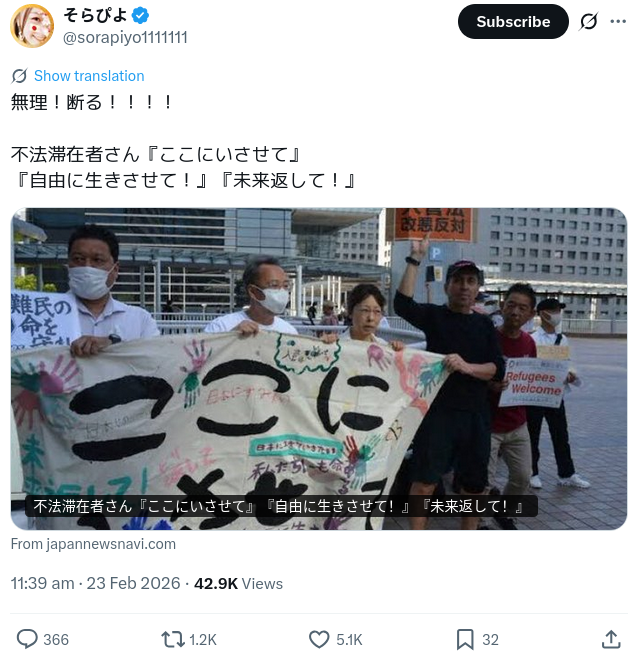Open the profile avatar picture
This screenshot has height=654, width=640.
click(32, 26)
